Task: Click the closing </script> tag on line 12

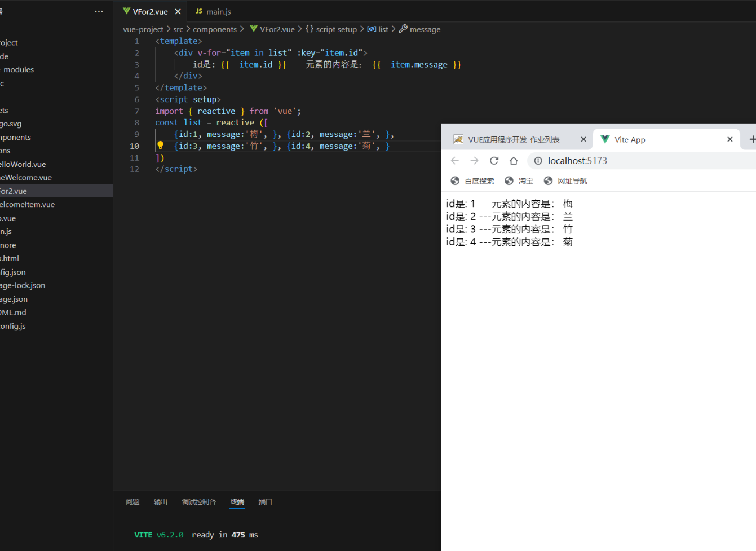Action: 176,169
